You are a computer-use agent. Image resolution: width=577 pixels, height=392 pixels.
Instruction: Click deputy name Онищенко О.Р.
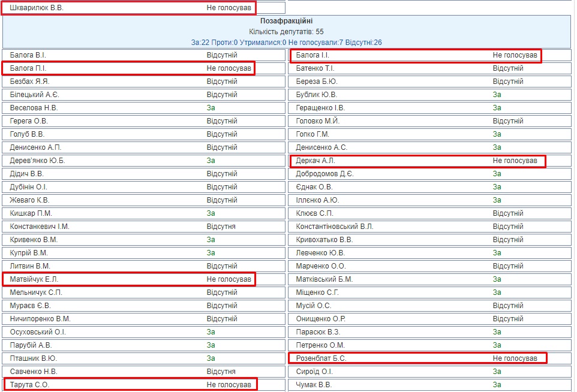[320, 319]
